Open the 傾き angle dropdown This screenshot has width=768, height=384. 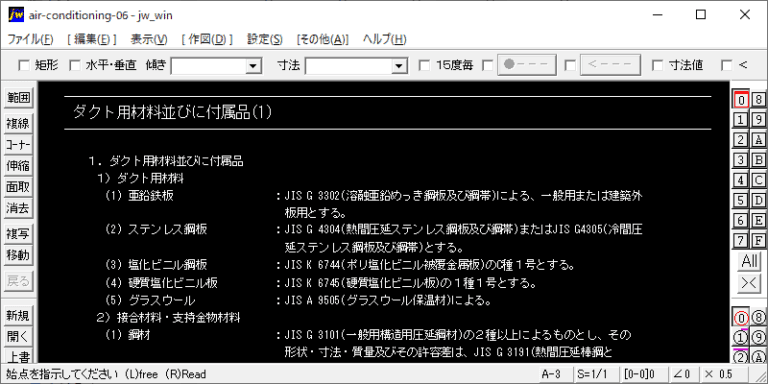[x=253, y=65]
